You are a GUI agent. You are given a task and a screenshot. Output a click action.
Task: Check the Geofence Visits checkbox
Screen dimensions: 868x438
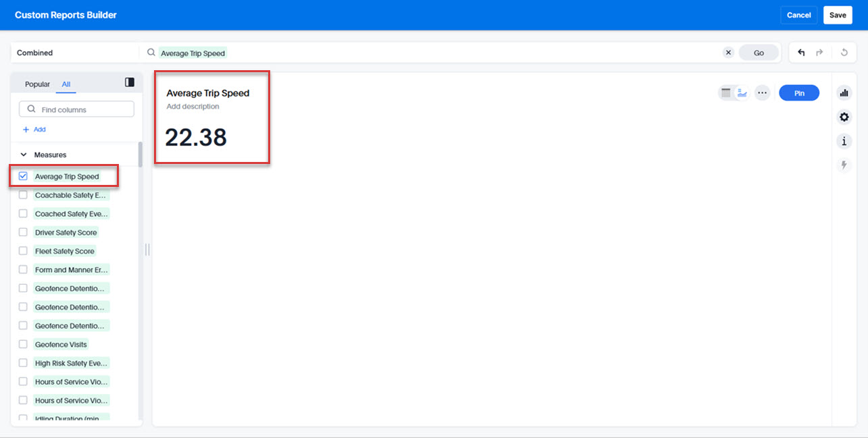click(23, 344)
